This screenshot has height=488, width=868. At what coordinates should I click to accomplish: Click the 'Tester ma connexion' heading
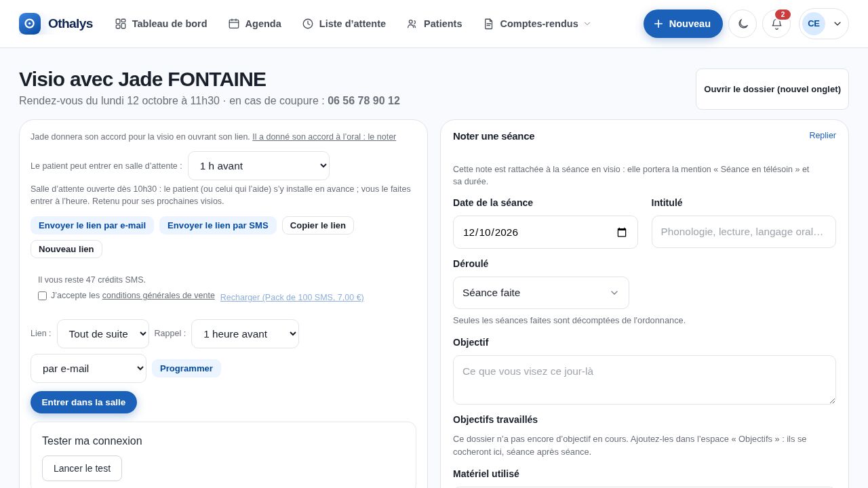(92, 441)
